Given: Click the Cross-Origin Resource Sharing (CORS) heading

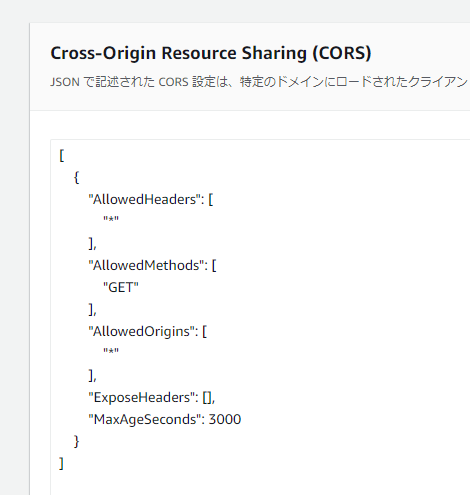Looking at the screenshot, I should (211, 53).
